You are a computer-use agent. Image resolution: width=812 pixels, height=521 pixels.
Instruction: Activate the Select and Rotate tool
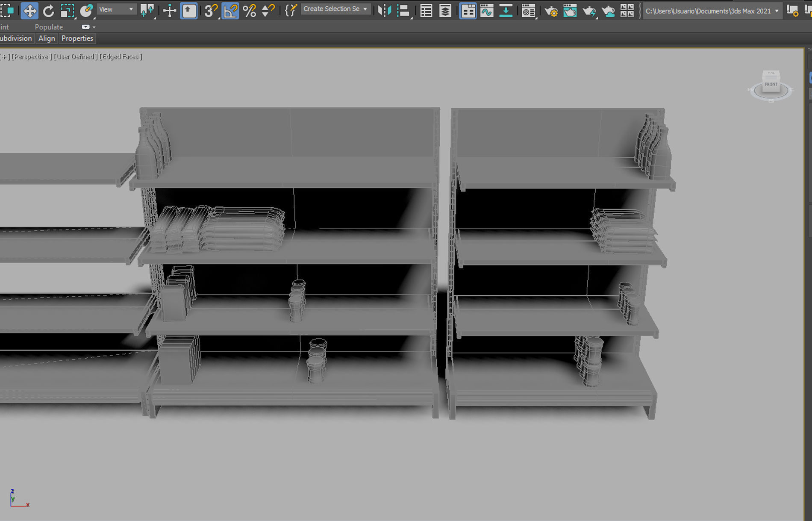click(48, 11)
